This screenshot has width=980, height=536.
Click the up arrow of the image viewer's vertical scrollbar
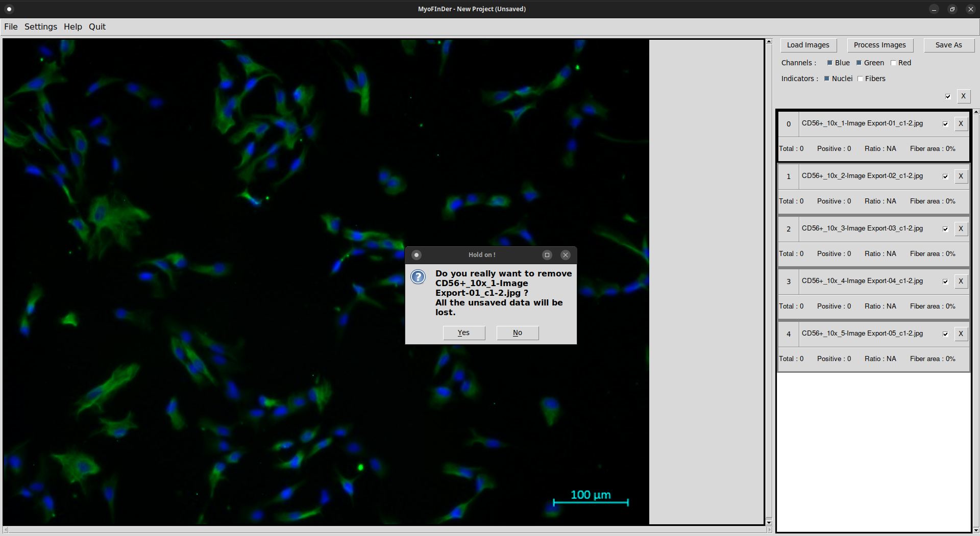tap(769, 42)
